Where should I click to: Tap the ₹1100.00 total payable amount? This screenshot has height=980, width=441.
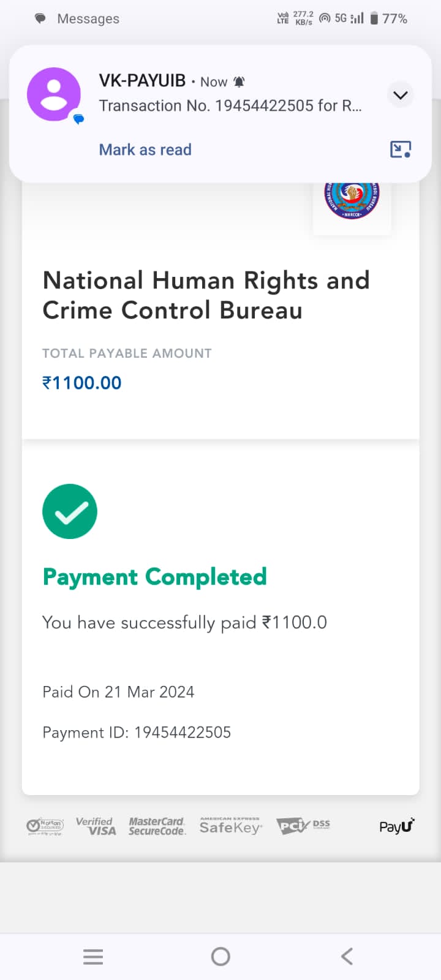click(x=82, y=383)
